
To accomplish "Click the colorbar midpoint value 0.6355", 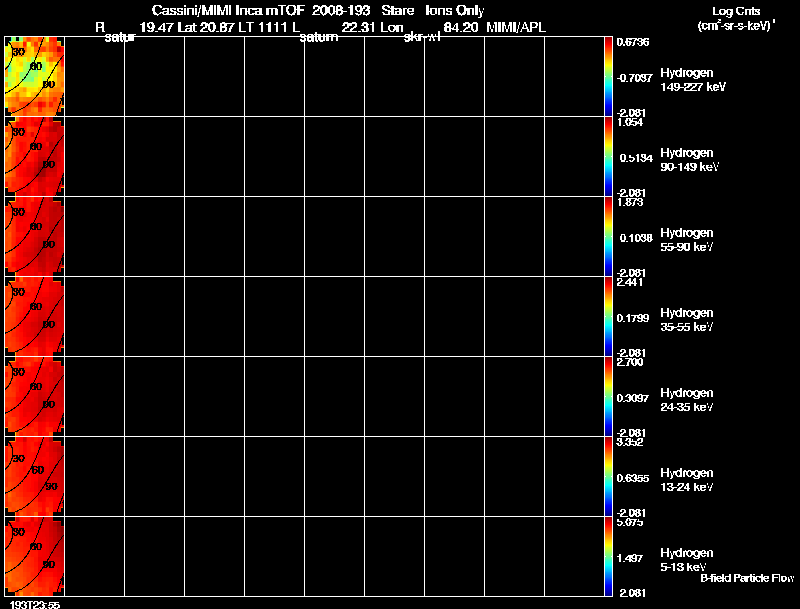I will point(633,478).
